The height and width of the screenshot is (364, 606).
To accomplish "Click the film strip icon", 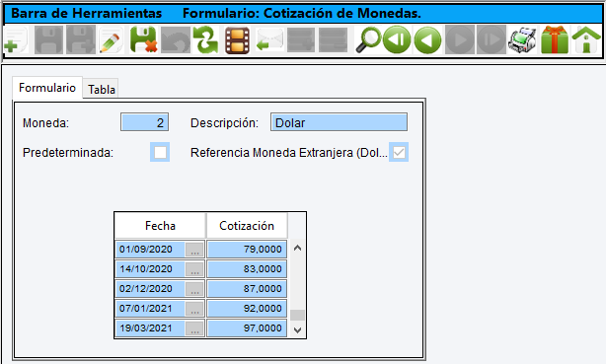I will (237, 40).
